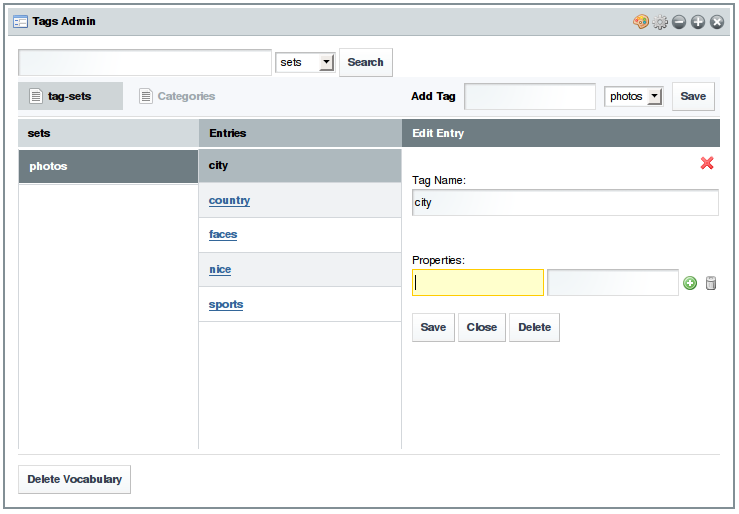Add a property with green plus icon
The width and height of the screenshot is (739, 514).
tap(690, 283)
